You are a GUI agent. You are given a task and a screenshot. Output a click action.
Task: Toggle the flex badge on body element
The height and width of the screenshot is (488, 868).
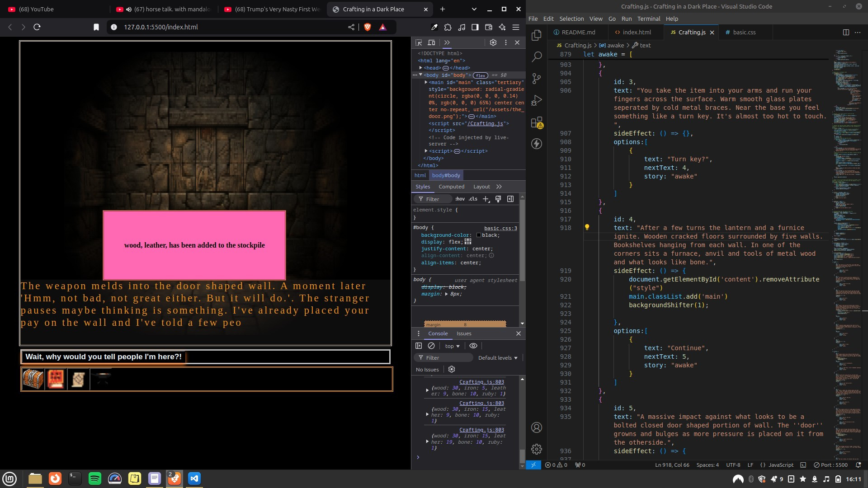pyautogui.click(x=481, y=75)
